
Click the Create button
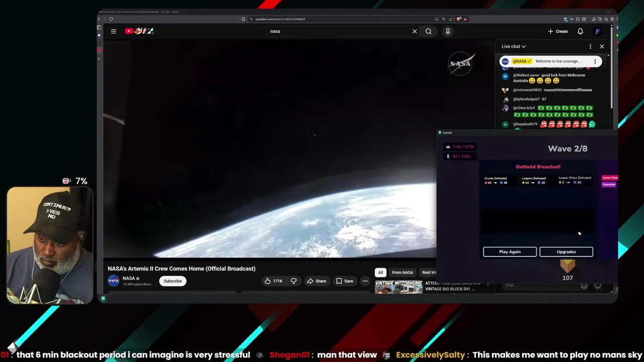[x=558, y=31]
